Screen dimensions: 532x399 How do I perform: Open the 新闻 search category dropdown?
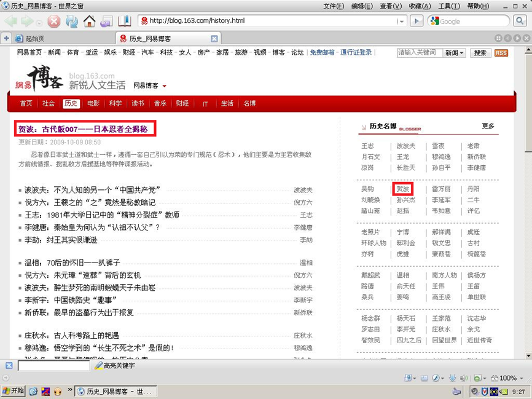pyautogui.click(x=454, y=53)
